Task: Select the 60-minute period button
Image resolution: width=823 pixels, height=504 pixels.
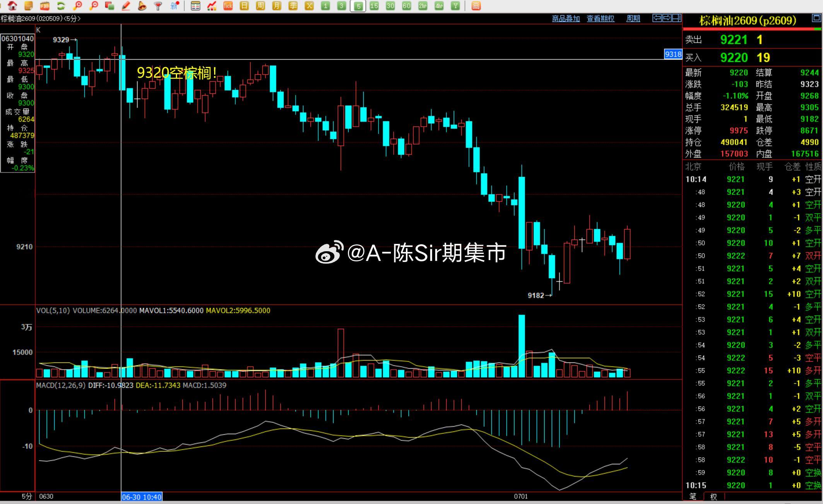Action: click(x=407, y=6)
